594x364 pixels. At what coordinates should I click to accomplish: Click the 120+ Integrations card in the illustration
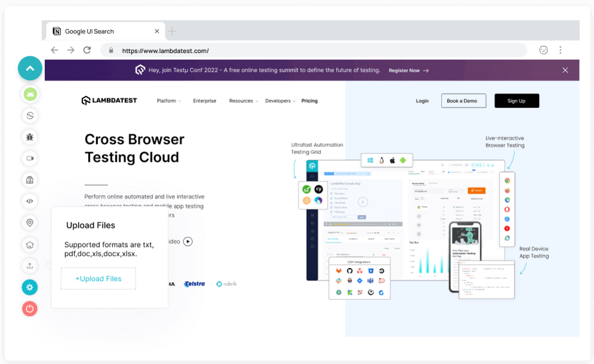[x=359, y=278]
